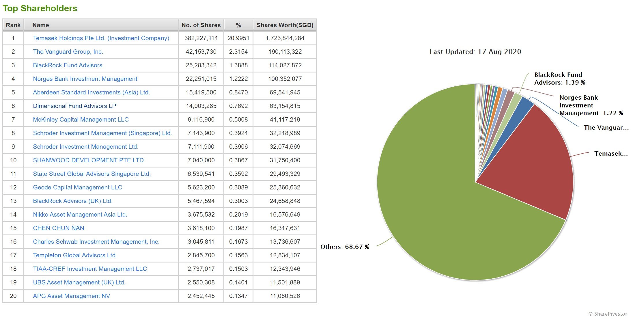The image size is (644, 324).
Task: Select Dimensional Fund Advisors LP name
Action: (x=74, y=106)
